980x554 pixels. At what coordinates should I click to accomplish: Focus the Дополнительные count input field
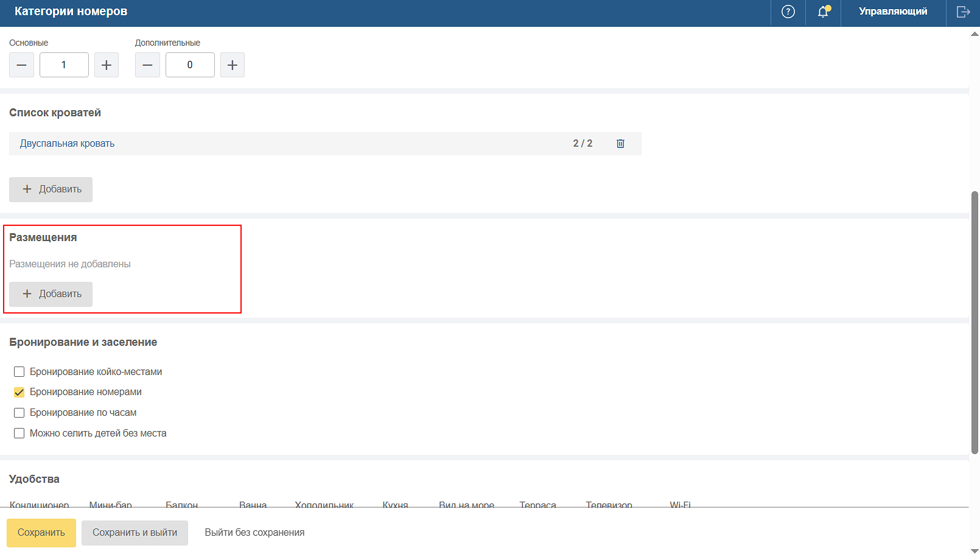[x=190, y=65]
